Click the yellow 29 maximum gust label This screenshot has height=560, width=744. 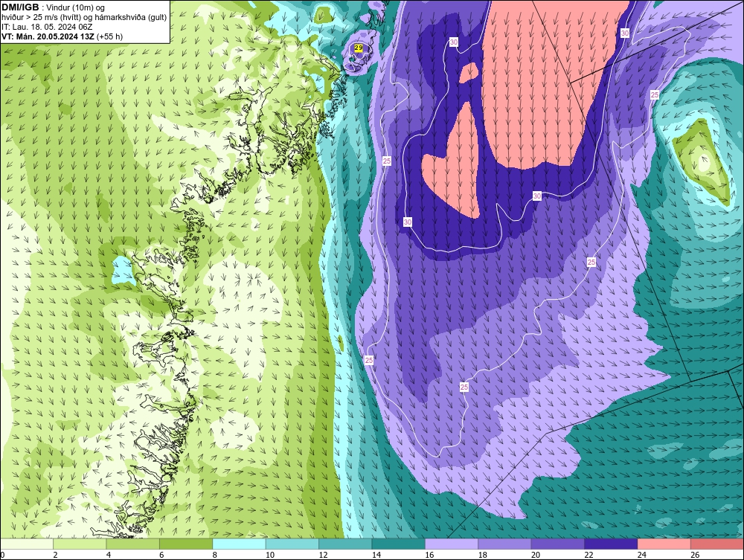[x=359, y=48]
